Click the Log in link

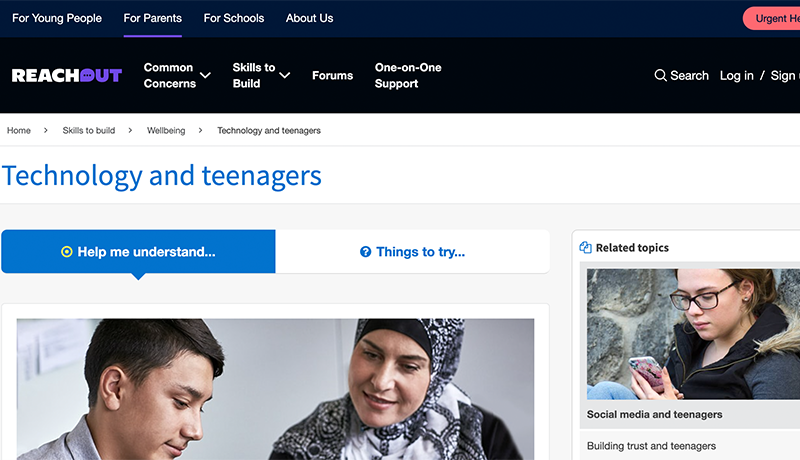pyautogui.click(x=736, y=76)
